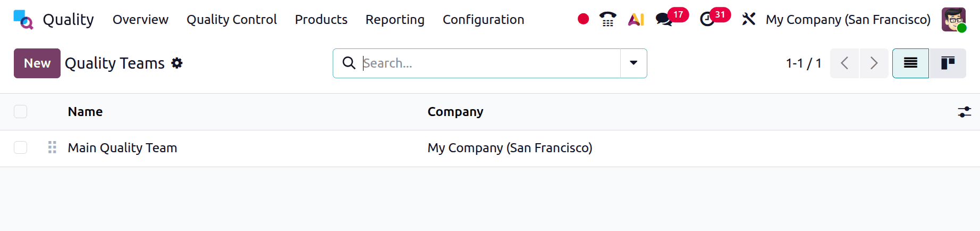Open Quality Teams gear actions menu
The width and height of the screenshot is (980, 231).
point(177,63)
